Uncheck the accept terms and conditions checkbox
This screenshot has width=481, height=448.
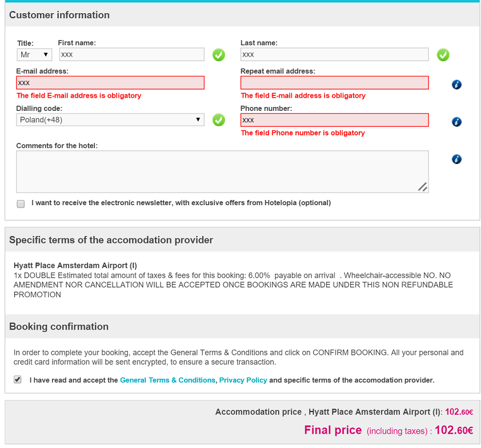click(18, 379)
